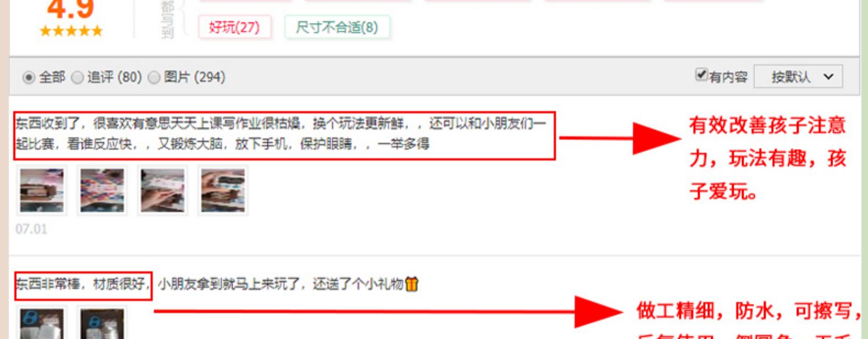Click the dropdown chevron beside 按默认
This screenshot has height=339, width=868.
tap(828, 76)
